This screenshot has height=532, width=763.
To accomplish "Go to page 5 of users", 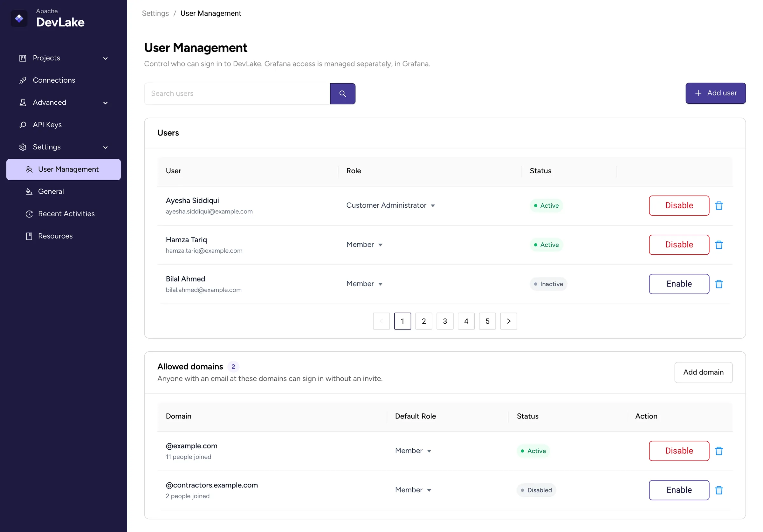I will click(x=487, y=321).
